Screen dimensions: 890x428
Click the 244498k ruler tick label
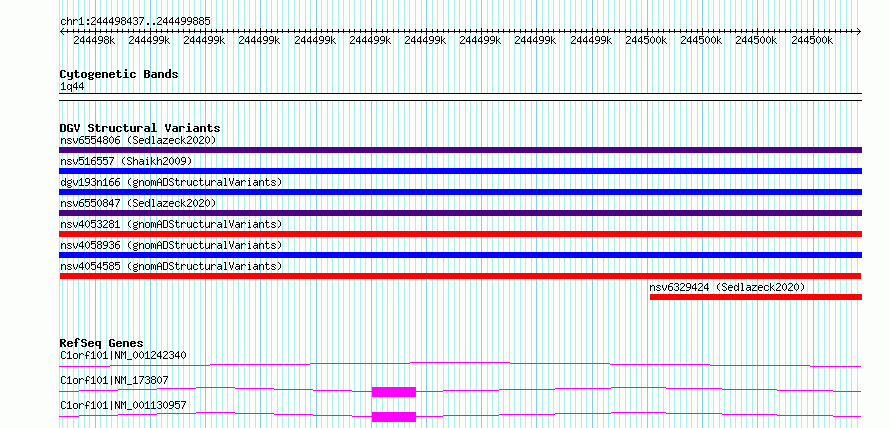(x=94, y=40)
